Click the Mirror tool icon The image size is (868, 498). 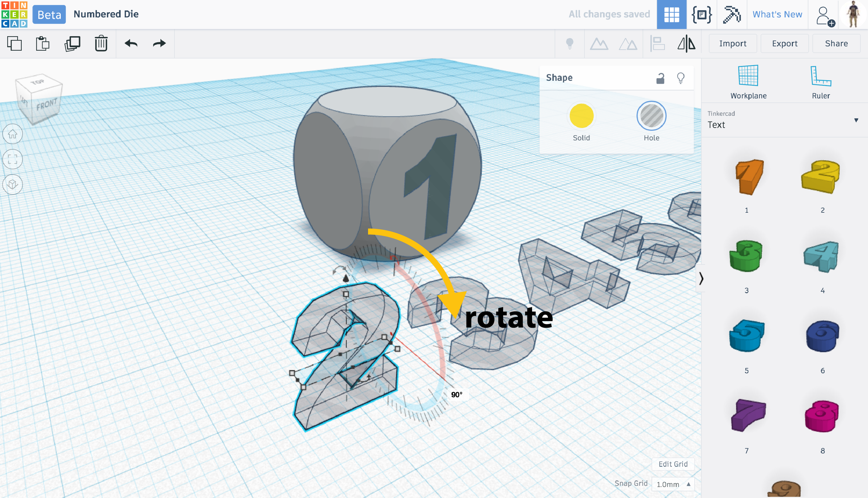[x=686, y=44]
